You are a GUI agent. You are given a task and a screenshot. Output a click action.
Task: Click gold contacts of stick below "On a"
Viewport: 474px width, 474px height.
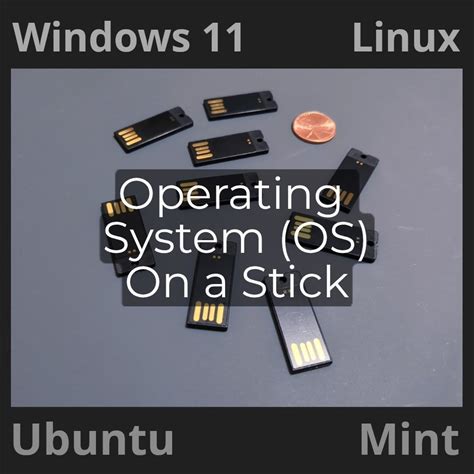(208, 313)
